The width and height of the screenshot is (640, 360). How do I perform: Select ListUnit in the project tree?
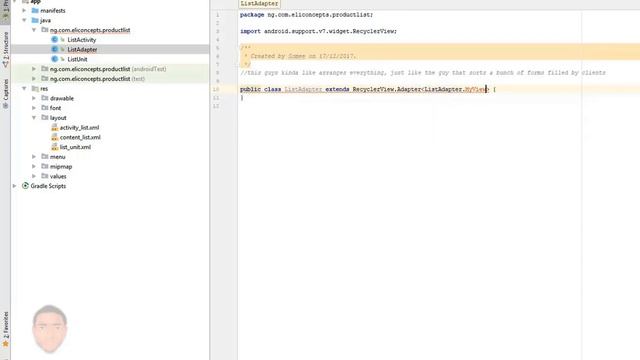77,59
